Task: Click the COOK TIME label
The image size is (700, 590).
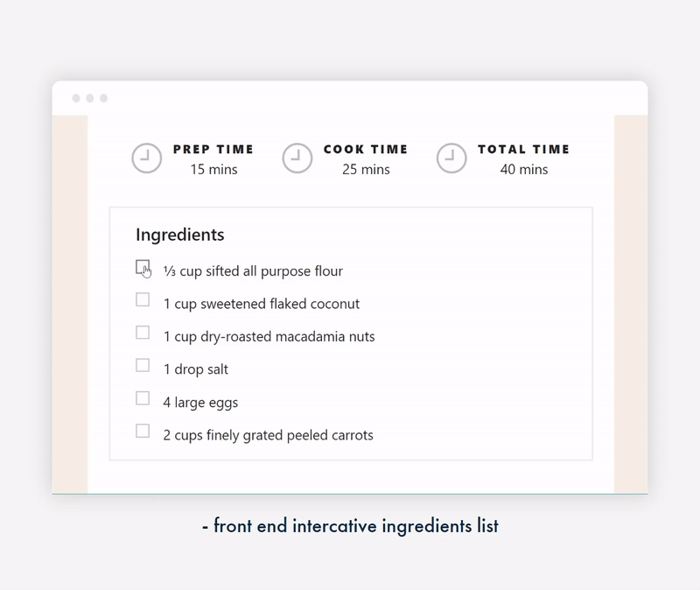Action: pyautogui.click(x=366, y=150)
